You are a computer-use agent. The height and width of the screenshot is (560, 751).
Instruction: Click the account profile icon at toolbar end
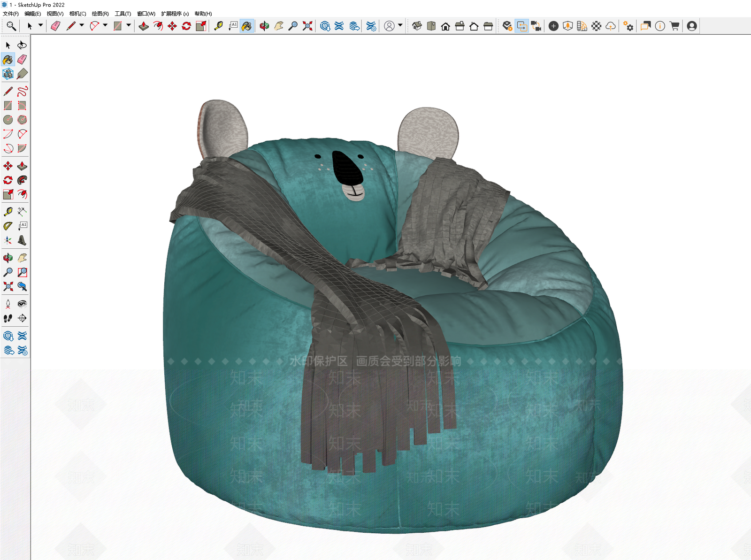click(x=692, y=26)
